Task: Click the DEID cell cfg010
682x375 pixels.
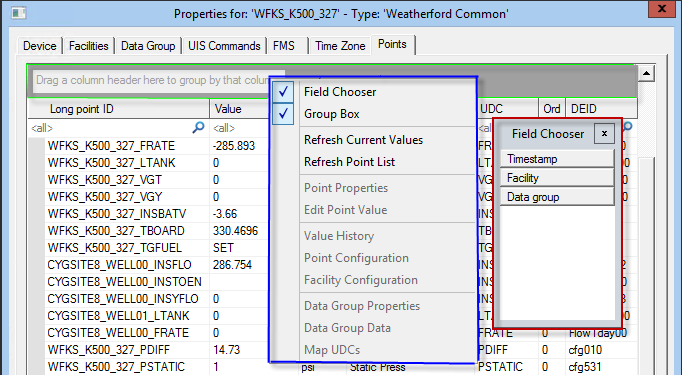Action: [585, 349]
